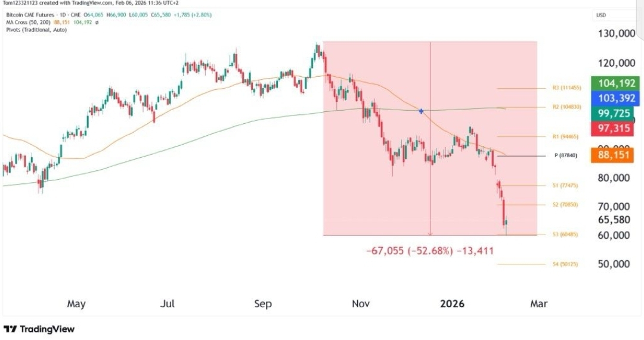The image size is (644, 340).
Task: Click the ø symbol beside MA Cross values
Action: pyautogui.click(x=97, y=23)
